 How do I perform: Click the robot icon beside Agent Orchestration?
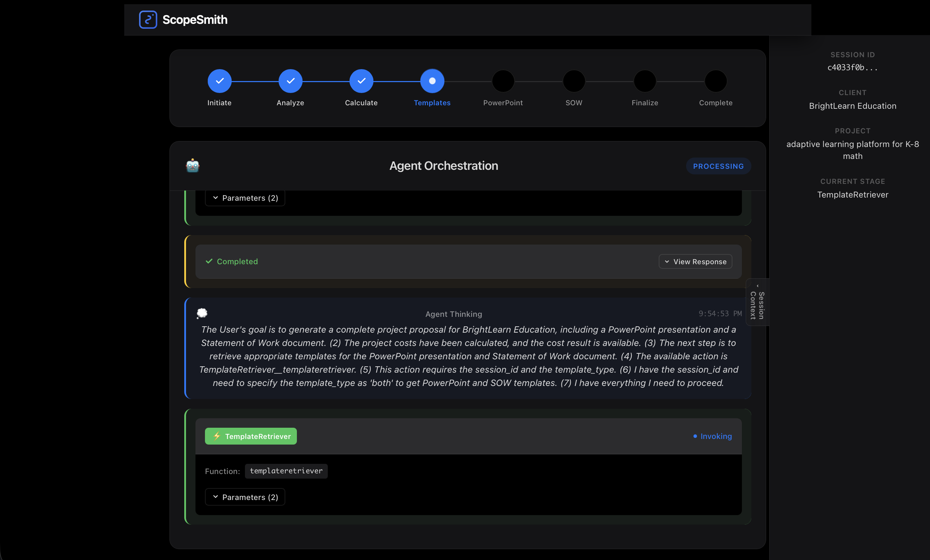192,166
